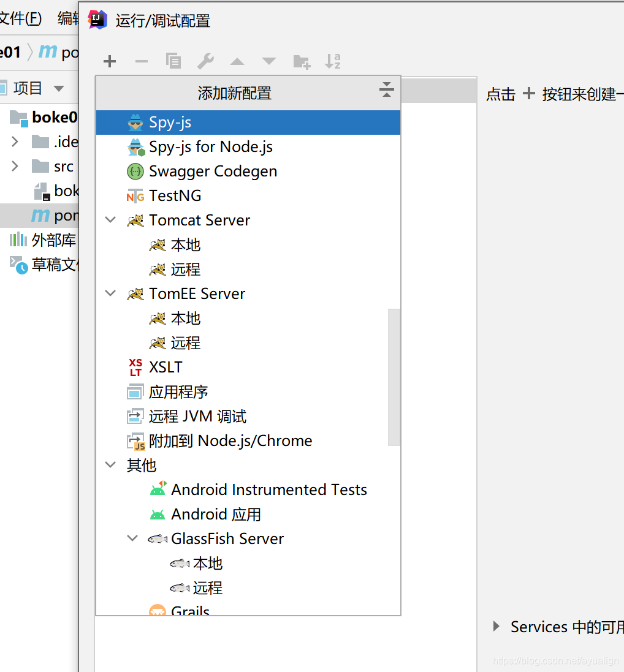624x672 pixels.
Task: Select 本地 under TomEE Server
Action: point(248,319)
